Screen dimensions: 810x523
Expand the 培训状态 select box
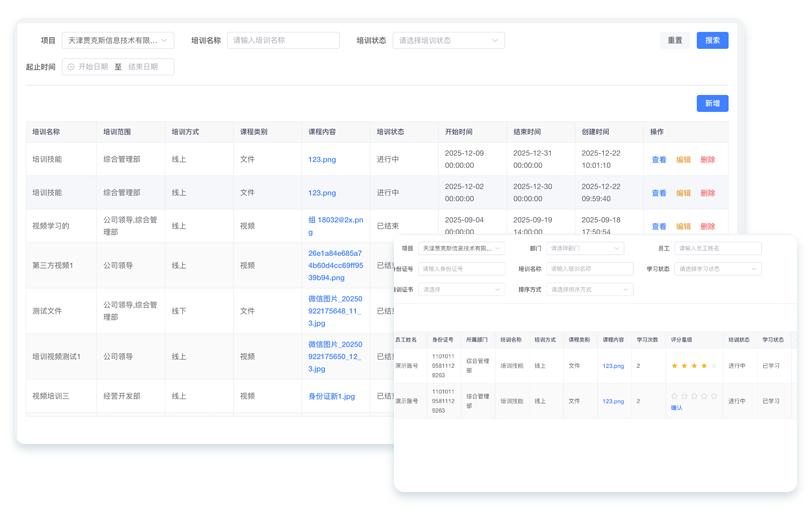448,41
